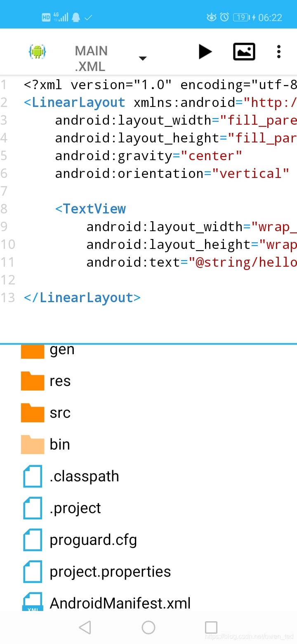Place cursor on the xml version line
This screenshot has width=297, height=644.
click(x=160, y=85)
